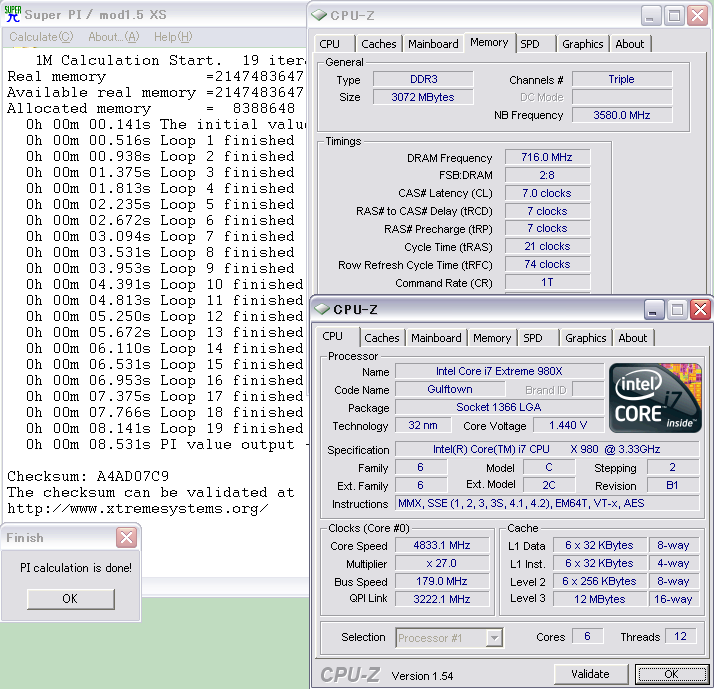Viewport: 714px width, 689px height.
Task: Minimize the front CPU-Z window
Action: coord(653,310)
